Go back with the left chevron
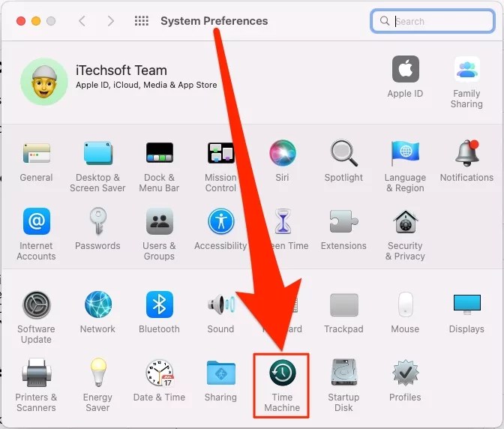 click(x=82, y=21)
